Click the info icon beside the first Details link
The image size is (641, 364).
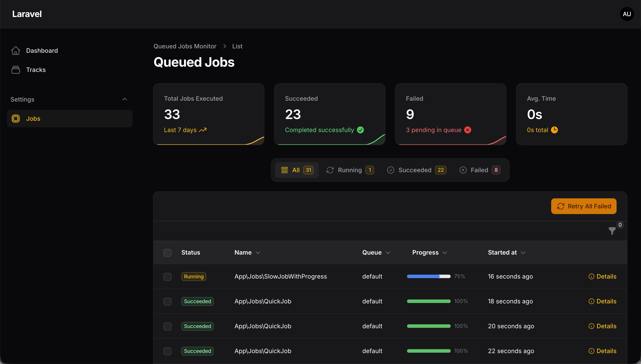coord(591,276)
